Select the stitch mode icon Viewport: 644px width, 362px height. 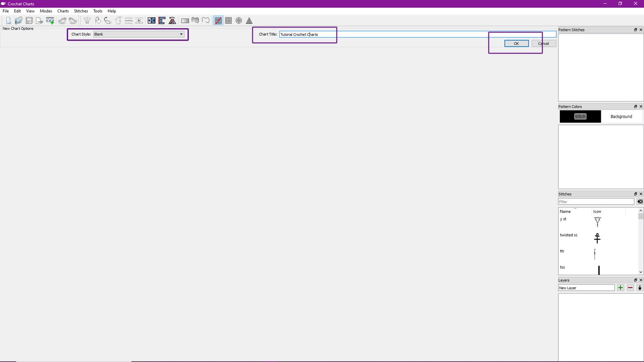(87, 21)
